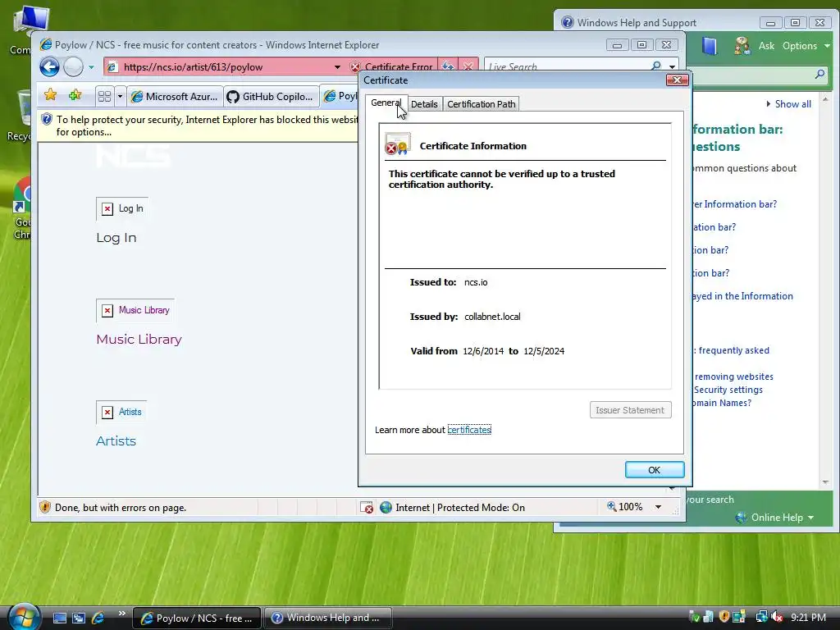The width and height of the screenshot is (840, 630).
Task: Click the issuer collabnet.local text
Action: (x=492, y=317)
